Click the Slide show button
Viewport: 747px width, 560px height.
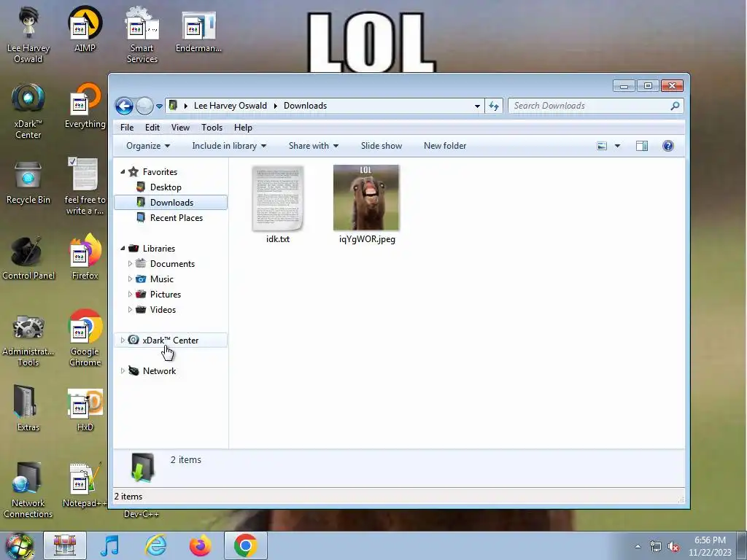tap(381, 146)
